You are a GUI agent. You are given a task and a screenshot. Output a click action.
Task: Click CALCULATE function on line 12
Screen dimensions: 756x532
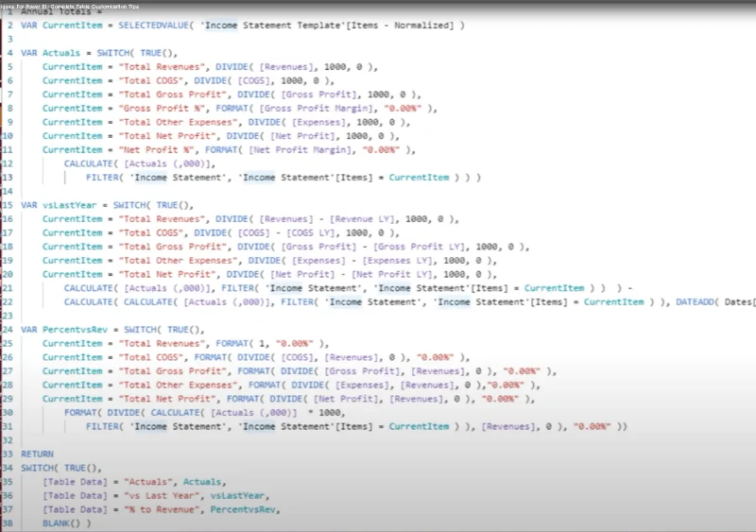coord(88,163)
